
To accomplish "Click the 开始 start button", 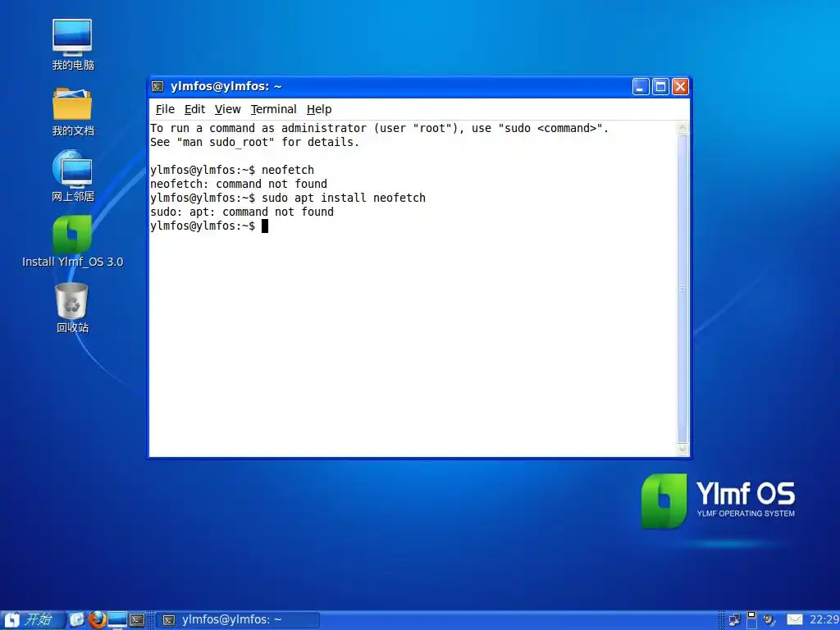I will tap(32, 620).
